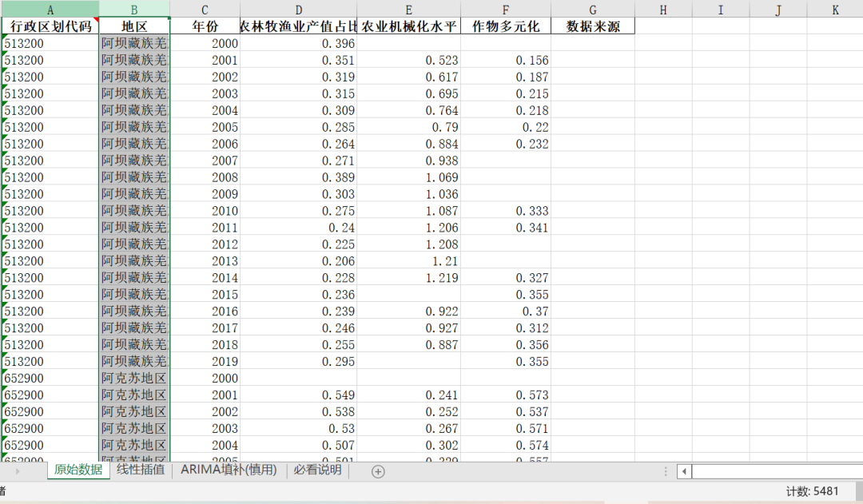Select column E header
Image resolution: width=863 pixels, height=504 pixels.
(409, 10)
